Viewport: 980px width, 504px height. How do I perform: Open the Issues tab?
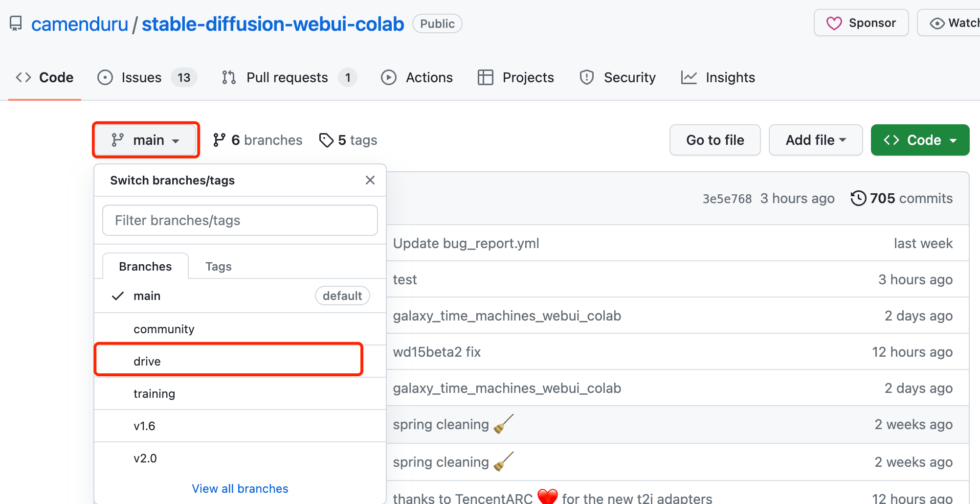pos(147,77)
